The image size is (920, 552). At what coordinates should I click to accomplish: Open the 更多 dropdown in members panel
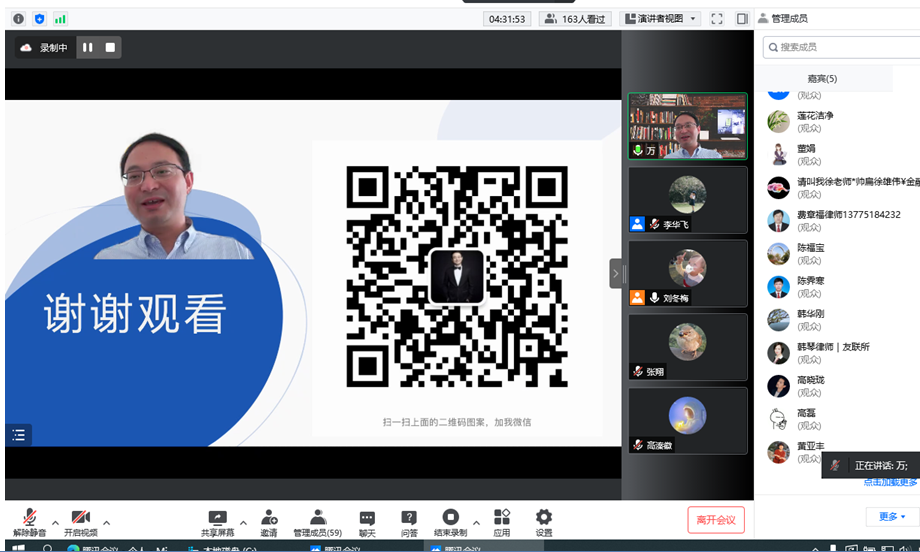point(891,517)
